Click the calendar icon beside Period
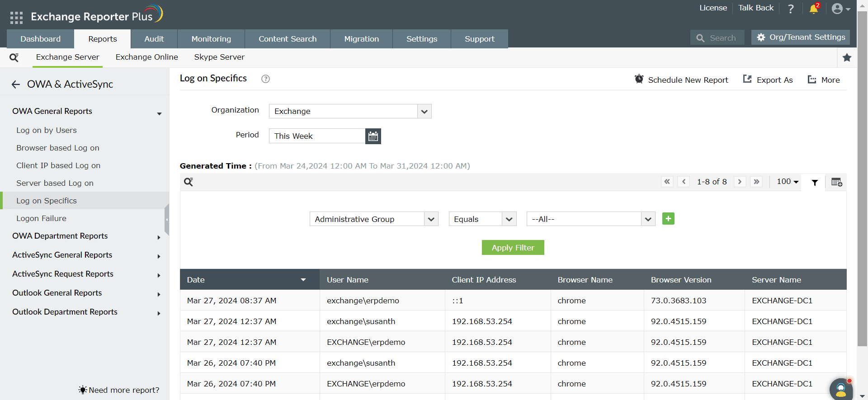Screen dimensions: 868x400 coord(373,136)
